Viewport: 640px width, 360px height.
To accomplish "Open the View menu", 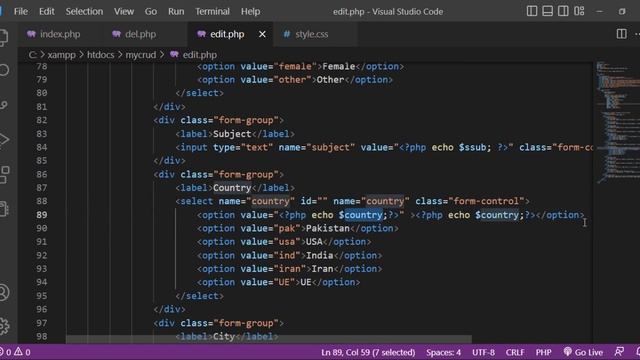I will (124, 11).
